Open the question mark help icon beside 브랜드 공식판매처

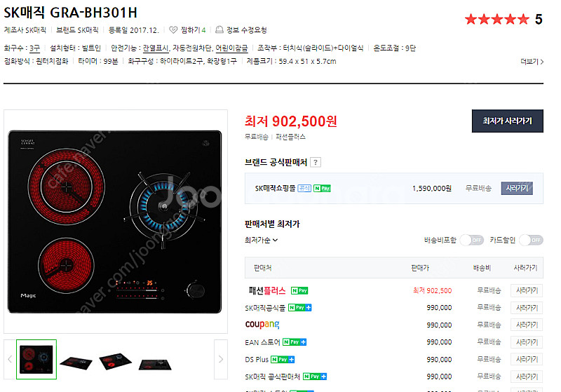316,163
